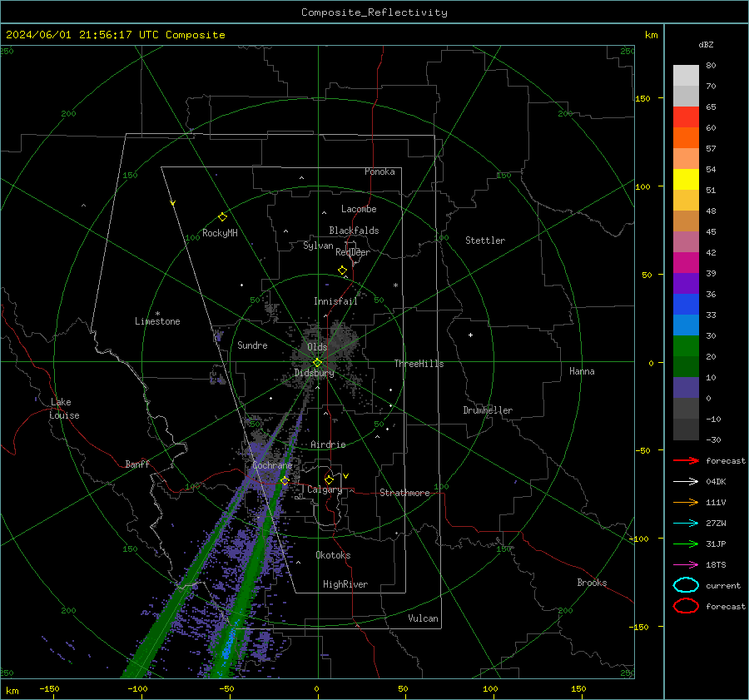Click the red forecast arrow in the legend

pyautogui.click(x=686, y=460)
